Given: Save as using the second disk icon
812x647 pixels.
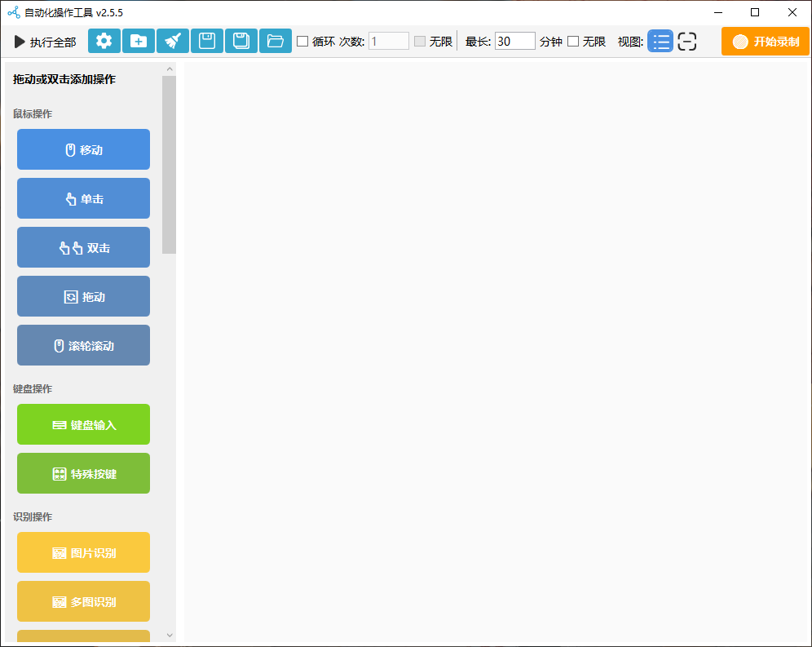Looking at the screenshot, I should click(241, 41).
